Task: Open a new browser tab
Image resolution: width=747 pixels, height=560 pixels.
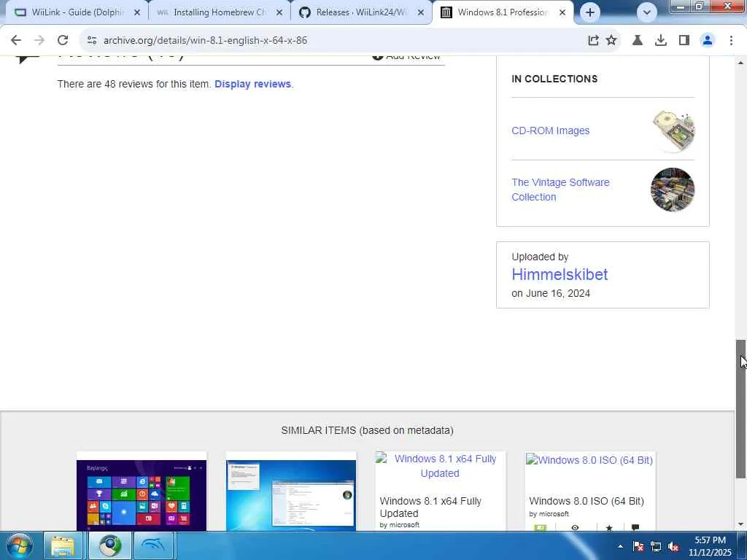Action: 589,12
